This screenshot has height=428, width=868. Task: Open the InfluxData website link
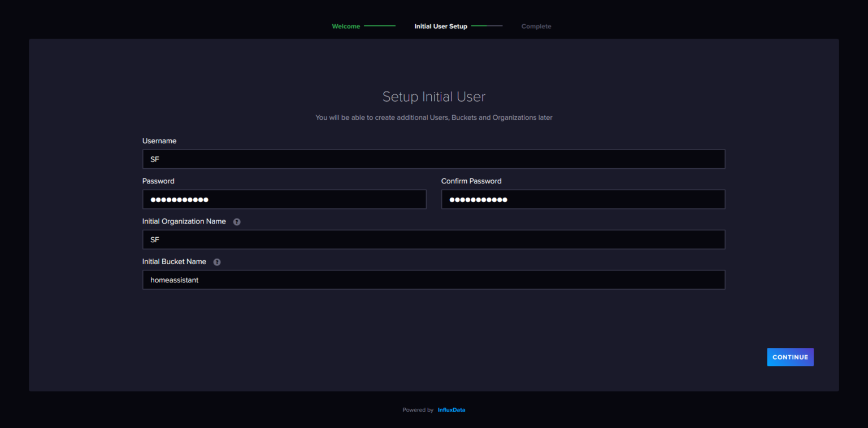point(452,409)
